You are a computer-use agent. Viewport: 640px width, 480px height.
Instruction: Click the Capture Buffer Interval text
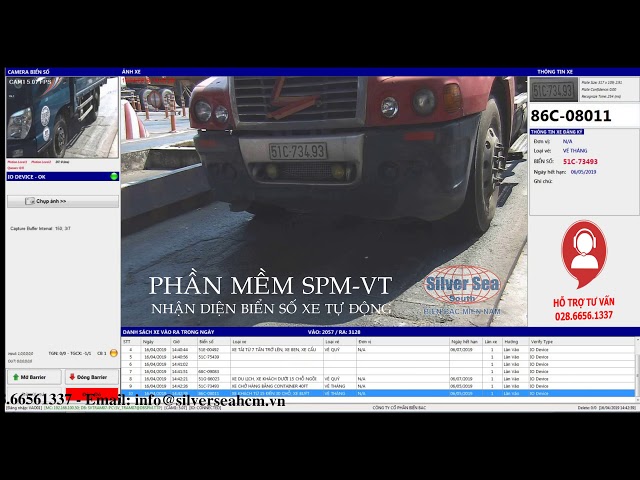click(x=40, y=229)
